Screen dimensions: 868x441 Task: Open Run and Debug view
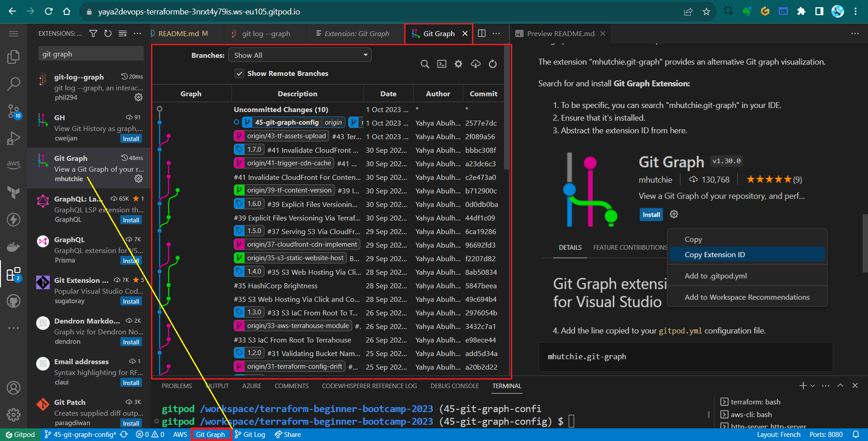point(14,138)
